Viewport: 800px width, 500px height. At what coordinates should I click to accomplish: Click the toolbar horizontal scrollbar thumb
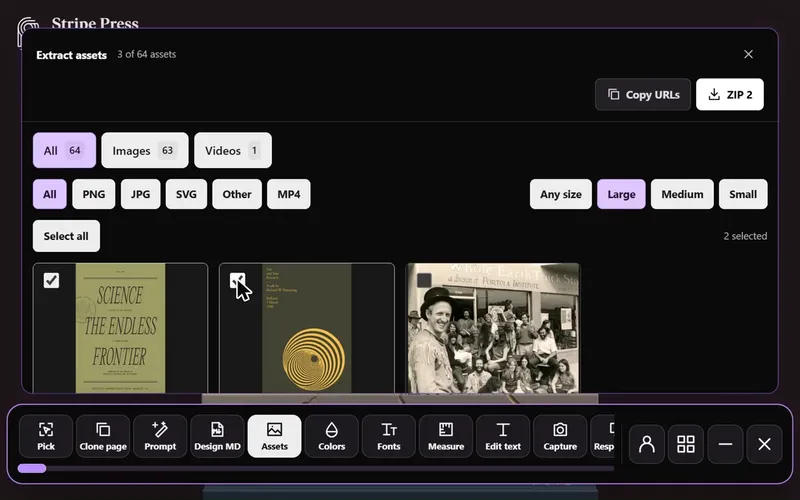[x=32, y=468]
